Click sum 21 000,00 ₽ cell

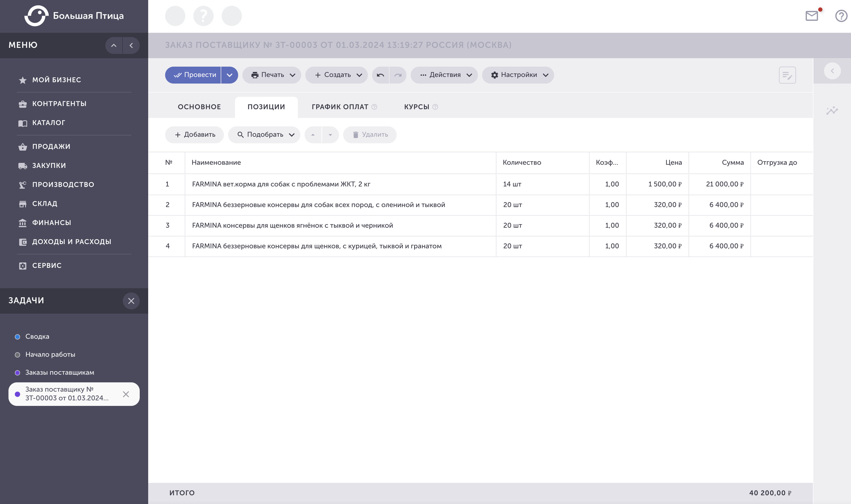719,184
